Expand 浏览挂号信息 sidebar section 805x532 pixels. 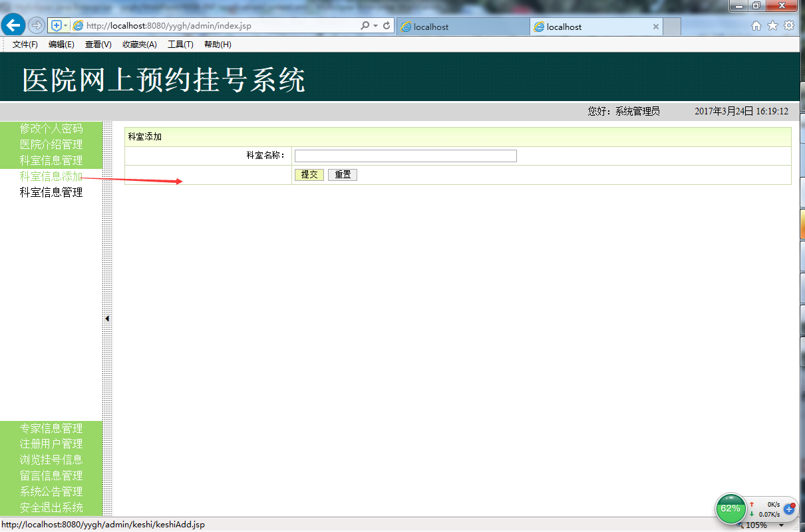coord(51,460)
